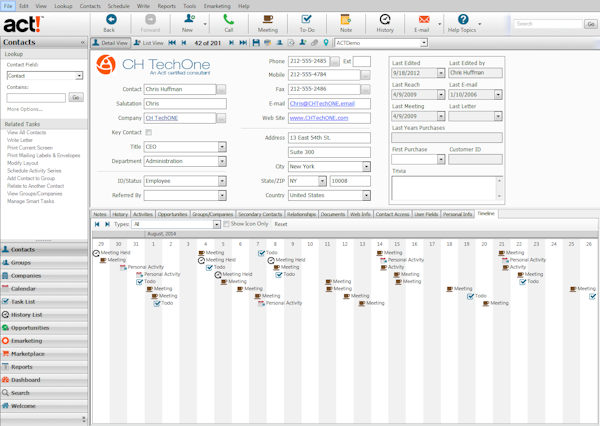The width and height of the screenshot is (600, 426).
Task: Switch to the Opportunities tab
Action: pos(172,214)
